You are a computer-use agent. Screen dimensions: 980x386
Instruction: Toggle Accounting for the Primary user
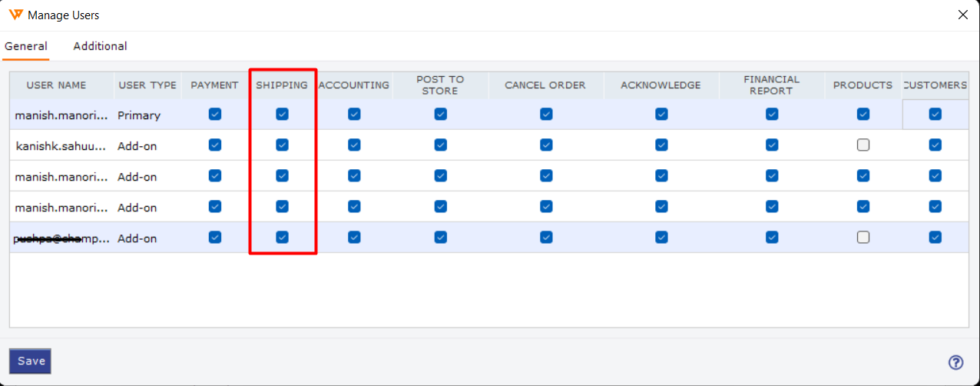[354, 114]
